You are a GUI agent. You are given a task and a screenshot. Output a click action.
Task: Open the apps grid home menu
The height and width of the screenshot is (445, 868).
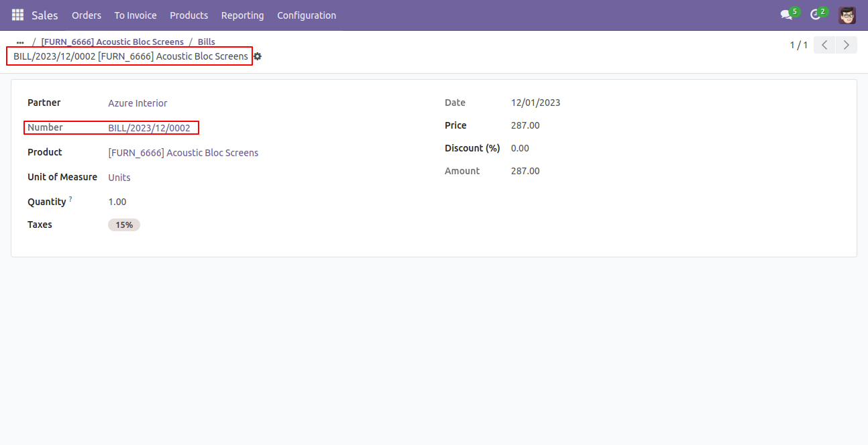(x=17, y=15)
